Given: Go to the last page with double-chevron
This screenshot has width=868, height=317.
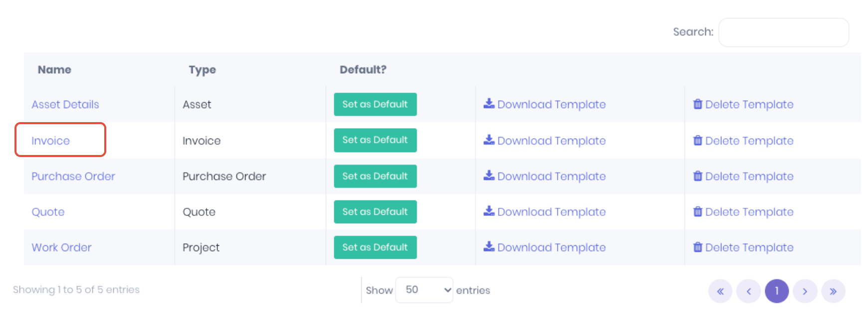Looking at the screenshot, I should pyautogui.click(x=833, y=291).
